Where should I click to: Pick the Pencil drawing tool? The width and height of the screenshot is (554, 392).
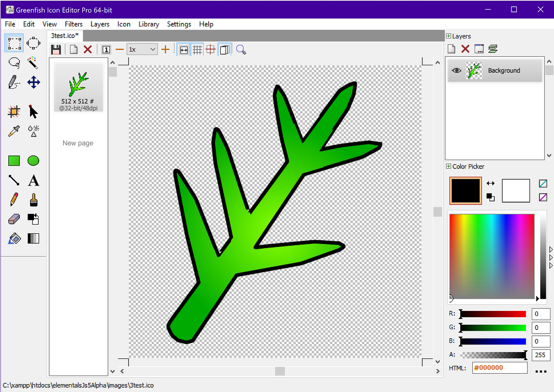point(14,199)
